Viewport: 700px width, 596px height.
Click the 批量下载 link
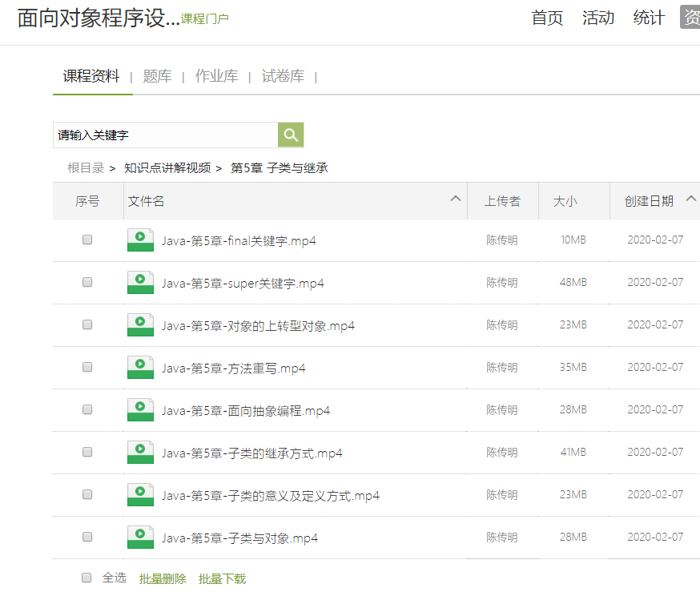click(222, 578)
